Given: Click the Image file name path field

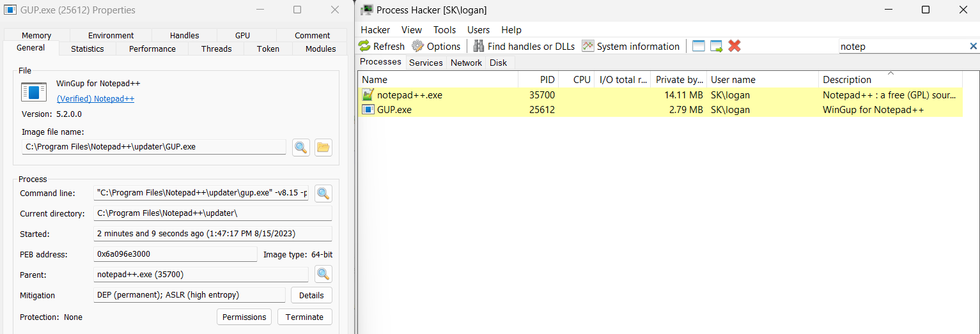Looking at the screenshot, I should point(154,147).
